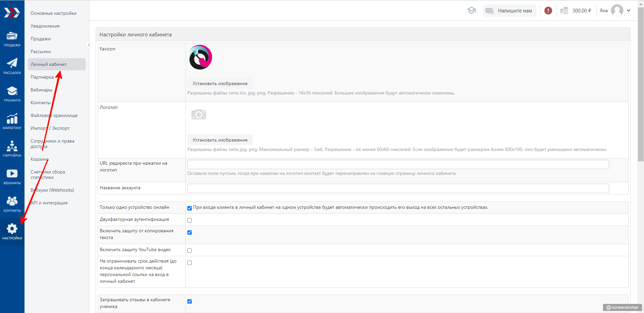This screenshot has height=313, width=644.
Task: Open Контакты people icon in sidebar
Action: coord(12,204)
